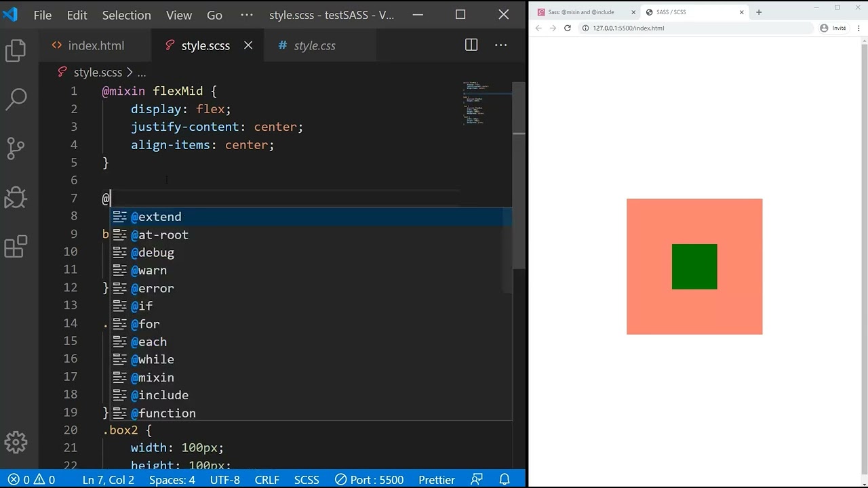Open the Edit menu
The height and width of the screenshot is (488, 868).
coord(77,14)
